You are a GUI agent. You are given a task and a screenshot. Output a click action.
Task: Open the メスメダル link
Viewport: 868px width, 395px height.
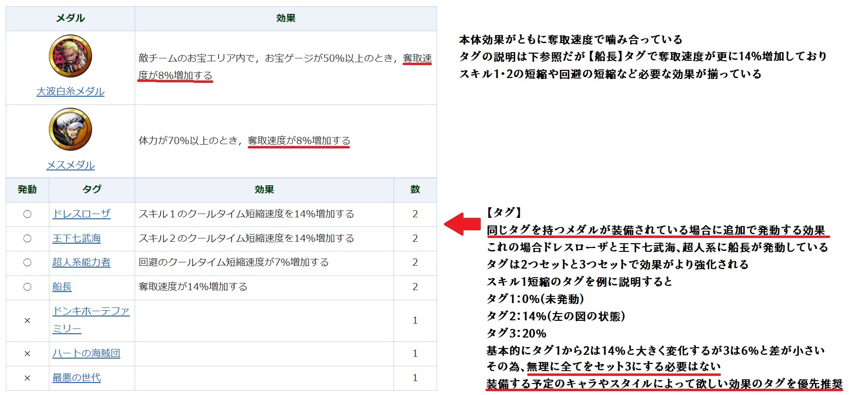pos(70,165)
